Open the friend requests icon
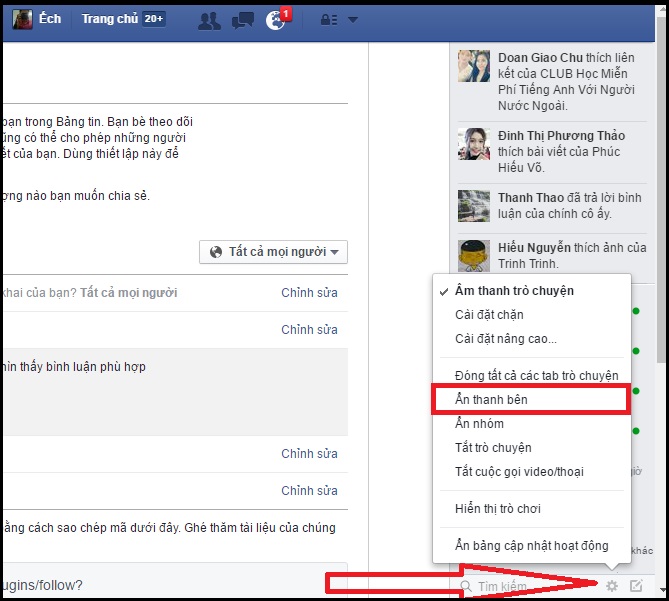 click(209, 20)
